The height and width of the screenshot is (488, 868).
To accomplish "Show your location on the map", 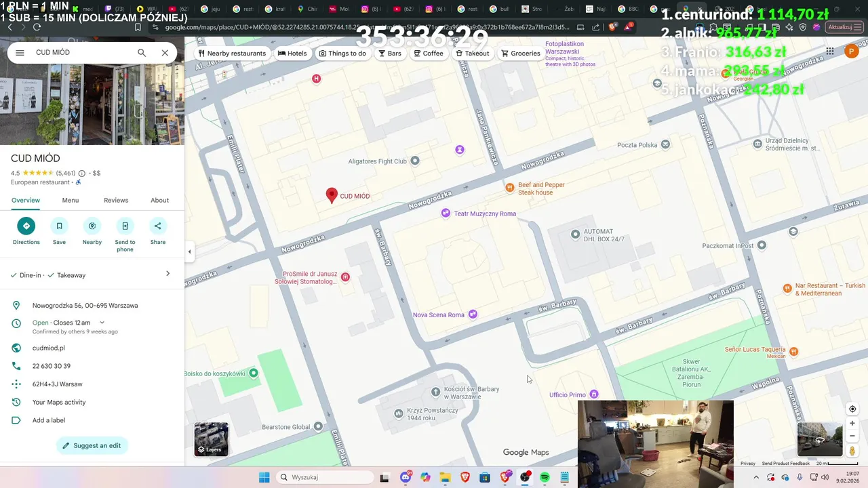I will click(852, 409).
